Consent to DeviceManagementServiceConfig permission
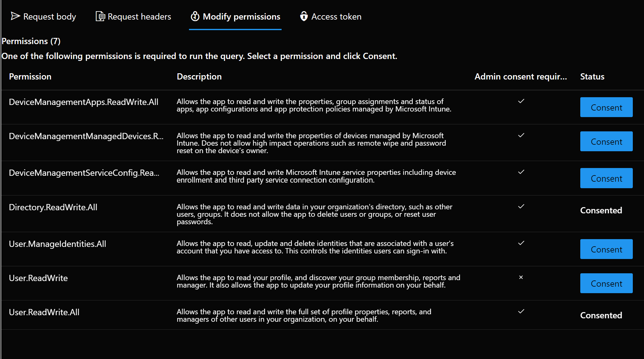 pyautogui.click(x=606, y=178)
